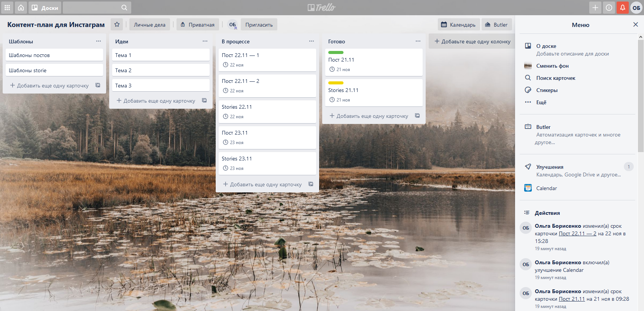Viewport: 644px width, 311px height.
Task: Open list actions menu for Идеи
Action: 205,41
